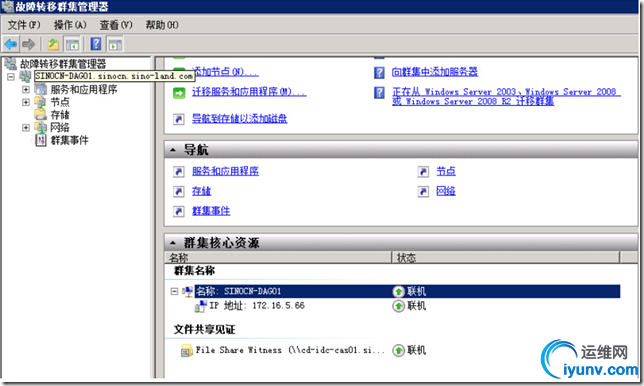Click the green migrate services icon

[179, 93]
